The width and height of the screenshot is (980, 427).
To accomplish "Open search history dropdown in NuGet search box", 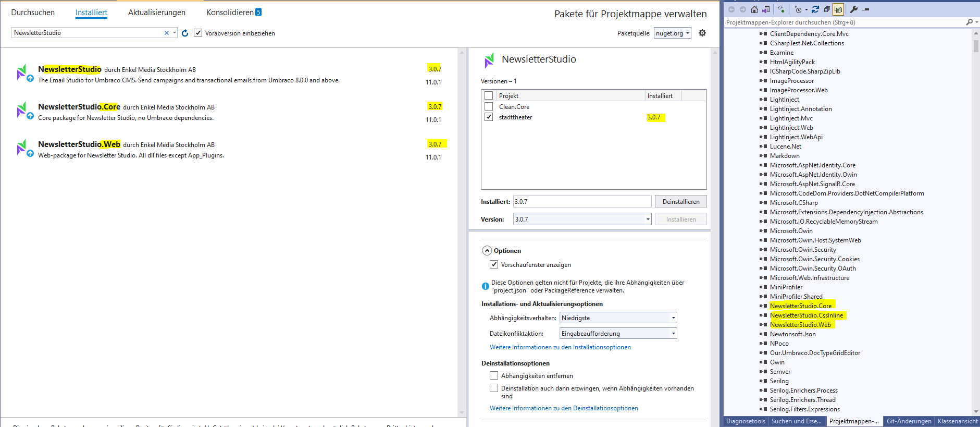I will coord(175,33).
